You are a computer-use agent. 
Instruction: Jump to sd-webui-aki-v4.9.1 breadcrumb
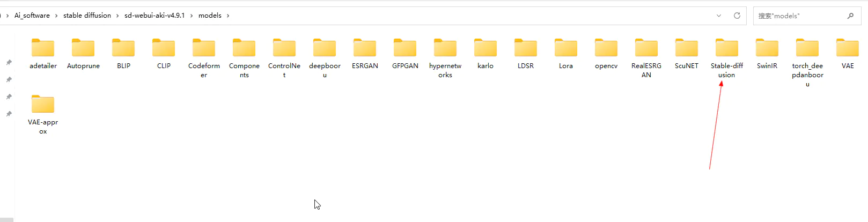pos(155,16)
